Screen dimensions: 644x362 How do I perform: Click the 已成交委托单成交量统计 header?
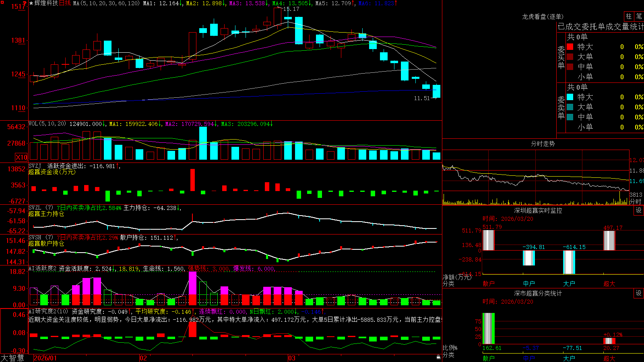click(x=601, y=27)
